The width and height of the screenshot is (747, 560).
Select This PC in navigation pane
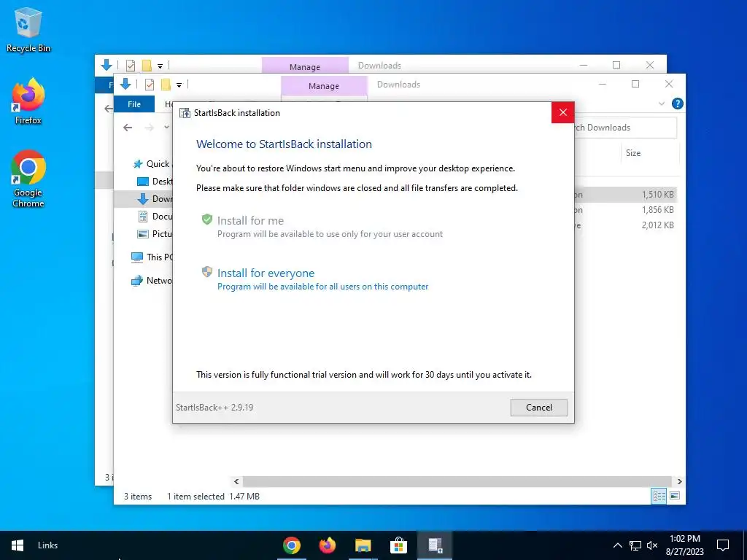click(152, 257)
